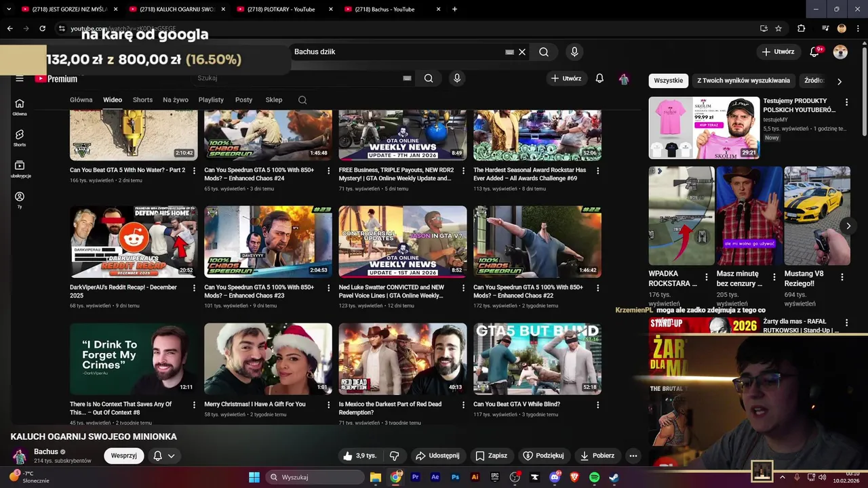This screenshot has height=488, width=868.
Task: Open the Windows Start menu
Action: [x=254, y=477]
